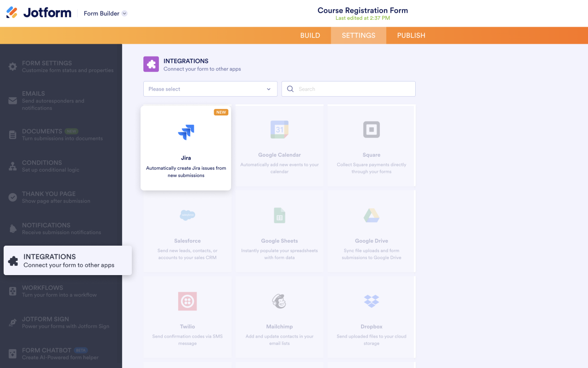This screenshot has width=588, height=368.
Task: Open the Twilio SMS integration
Action: pyautogui.click(x=187, y=316)
